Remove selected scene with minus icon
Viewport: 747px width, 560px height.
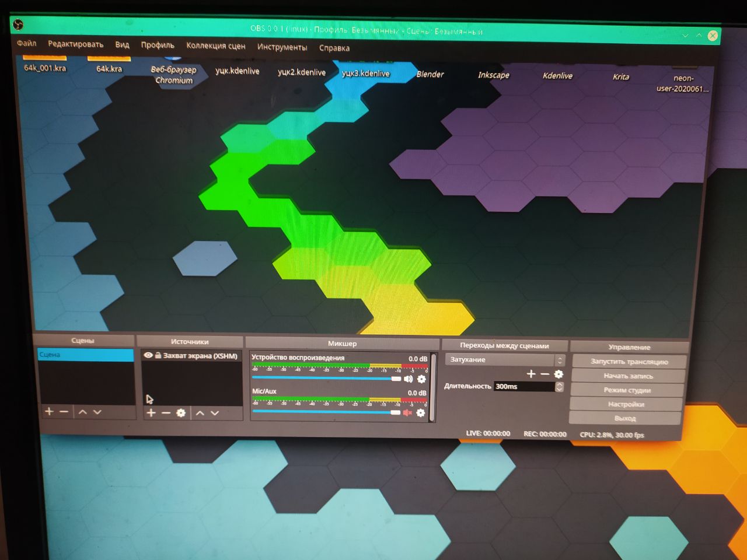click(x=64, y=412)
